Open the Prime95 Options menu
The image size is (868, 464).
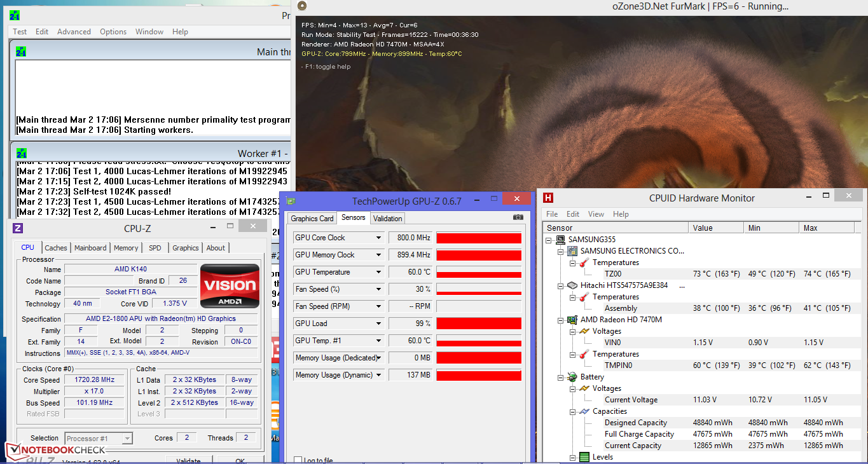click(x=113, y=32)
